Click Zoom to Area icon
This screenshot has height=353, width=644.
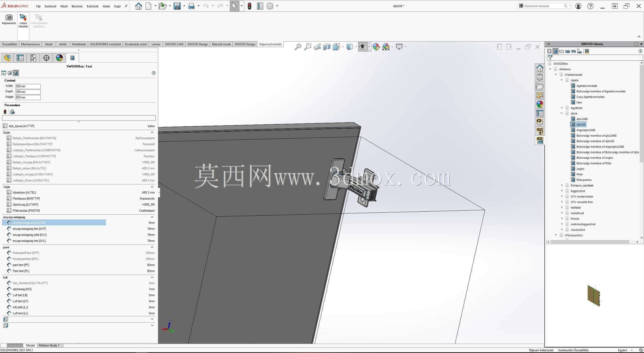tap(307, 47)
